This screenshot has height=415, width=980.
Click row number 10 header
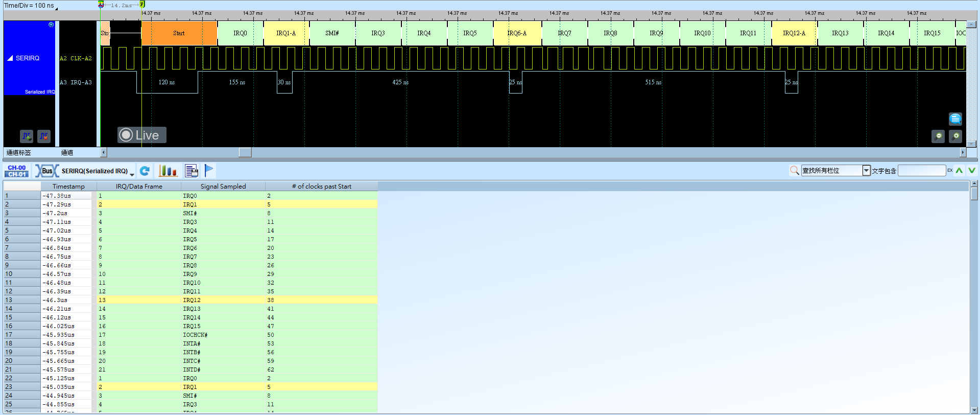22,274
